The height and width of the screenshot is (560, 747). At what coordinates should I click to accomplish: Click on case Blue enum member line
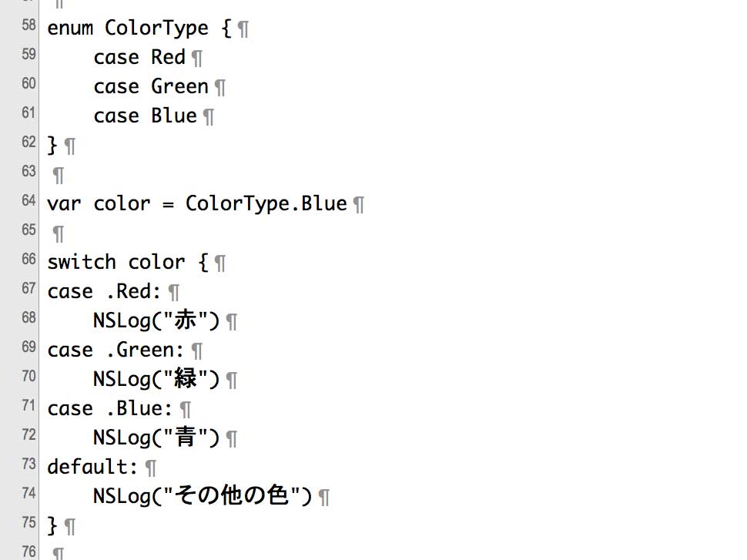tap(145, 116)
